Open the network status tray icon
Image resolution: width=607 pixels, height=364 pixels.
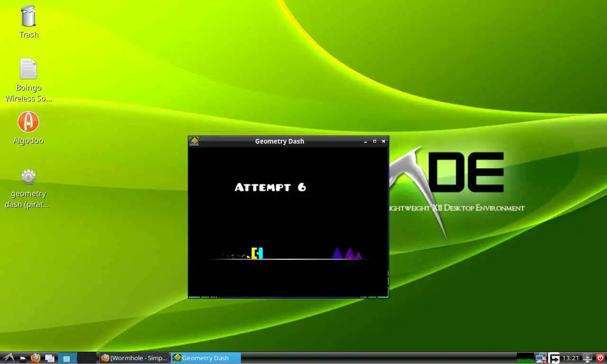click(x=541, y=358)
